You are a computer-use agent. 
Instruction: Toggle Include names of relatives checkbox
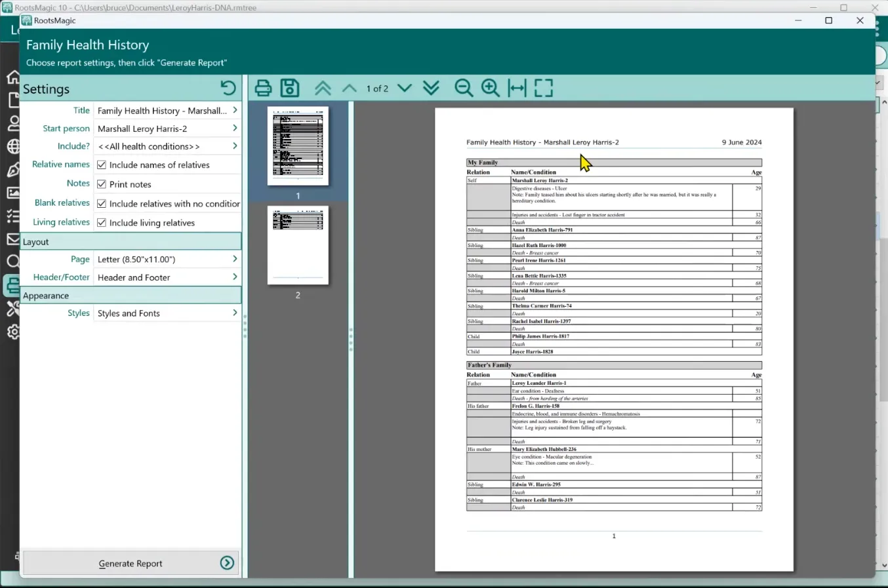102,165
